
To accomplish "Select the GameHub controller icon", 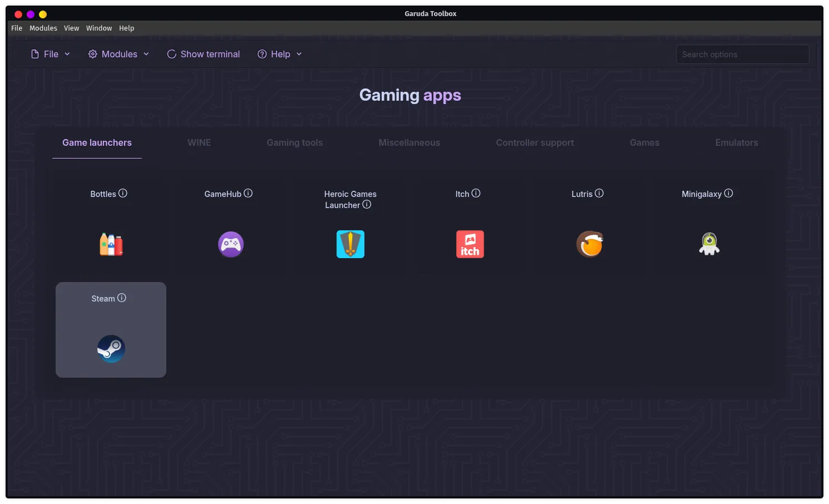I will pyautogui.click(x=231, y=244).
